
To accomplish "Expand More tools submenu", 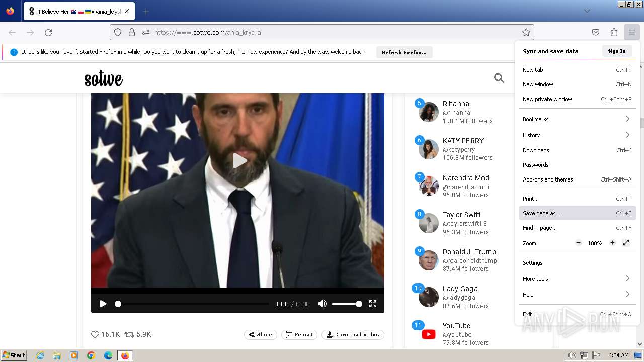I will (577, 279).
